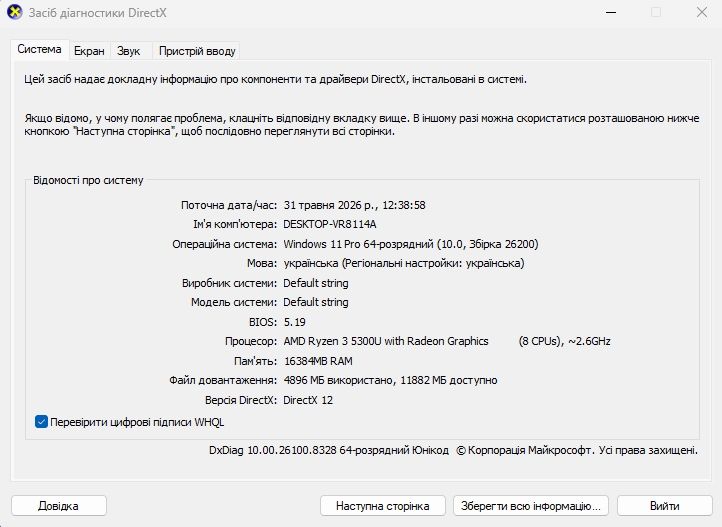Viewport: 722px width, 527px height.
Task: Switch to the Екран tab
Action: (89, 51)
